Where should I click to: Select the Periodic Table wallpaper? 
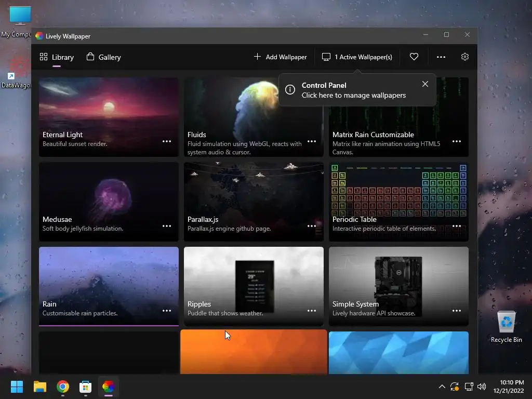pos(398,202)
